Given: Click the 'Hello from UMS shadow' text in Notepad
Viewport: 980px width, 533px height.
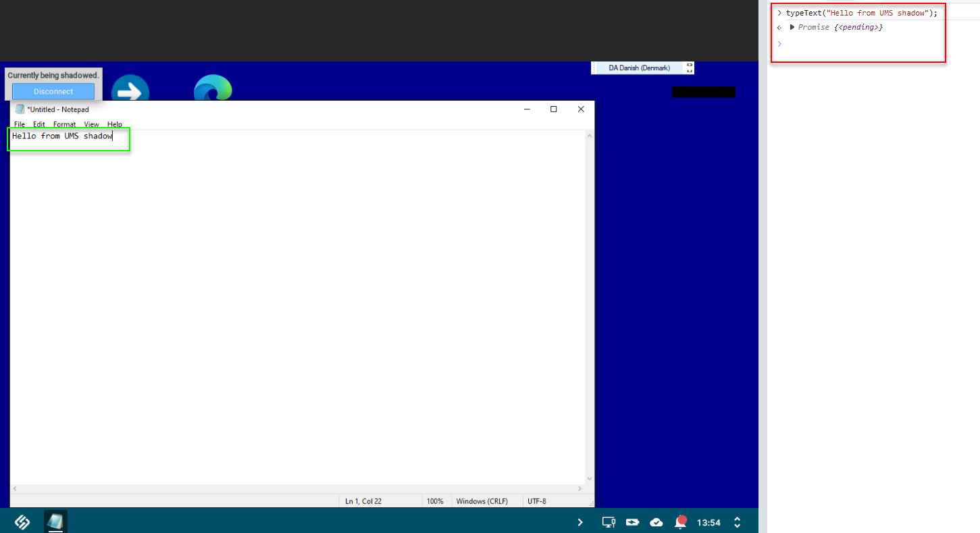Looking at the screenshot, I should pyautogui.click(x=62, y=136).
